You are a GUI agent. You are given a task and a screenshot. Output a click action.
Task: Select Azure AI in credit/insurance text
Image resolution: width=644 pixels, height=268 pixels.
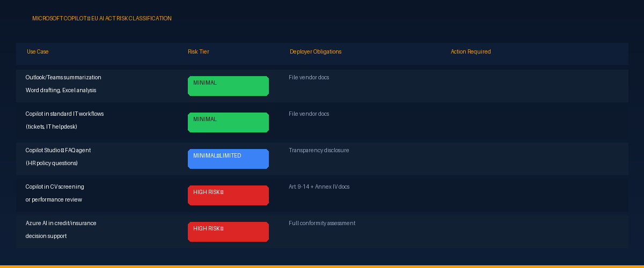point(61,223)
